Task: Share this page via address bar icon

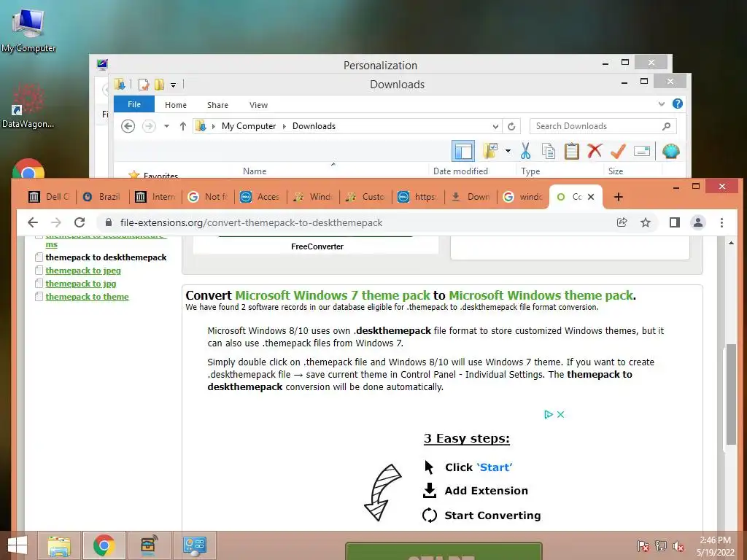Action: coord(622,222)
